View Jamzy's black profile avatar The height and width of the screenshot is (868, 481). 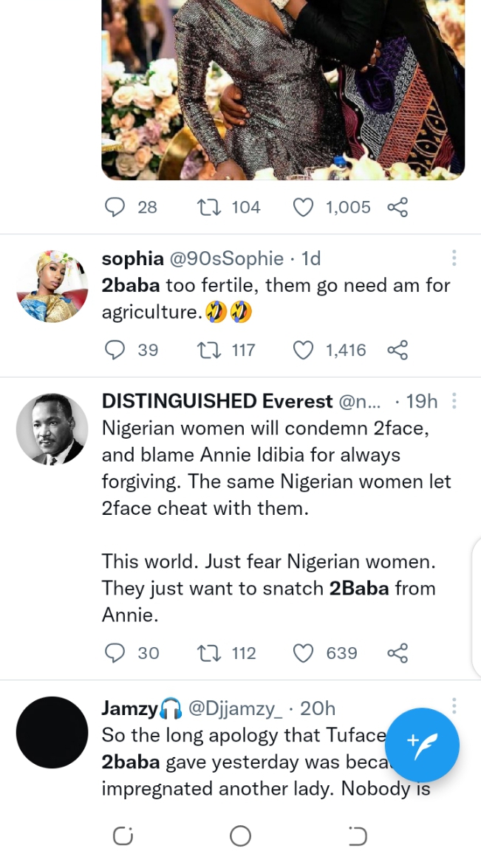tap(52, 732)
